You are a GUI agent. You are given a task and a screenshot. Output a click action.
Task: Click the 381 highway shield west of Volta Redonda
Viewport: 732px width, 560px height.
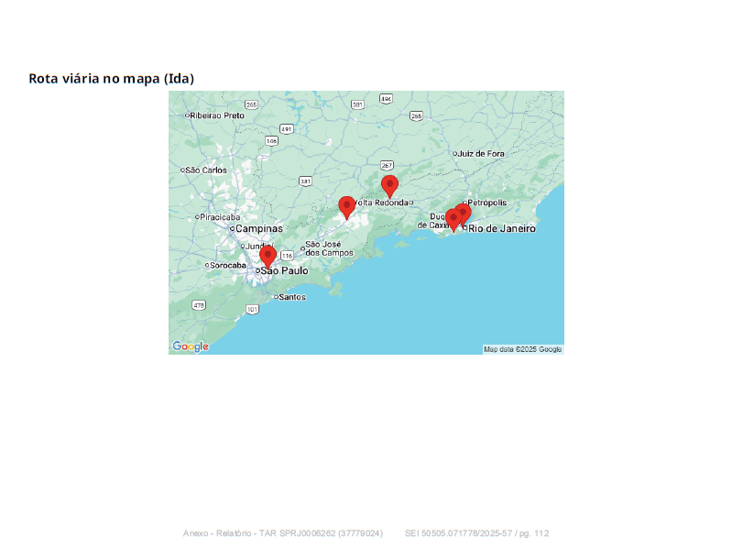click(304, 181)
